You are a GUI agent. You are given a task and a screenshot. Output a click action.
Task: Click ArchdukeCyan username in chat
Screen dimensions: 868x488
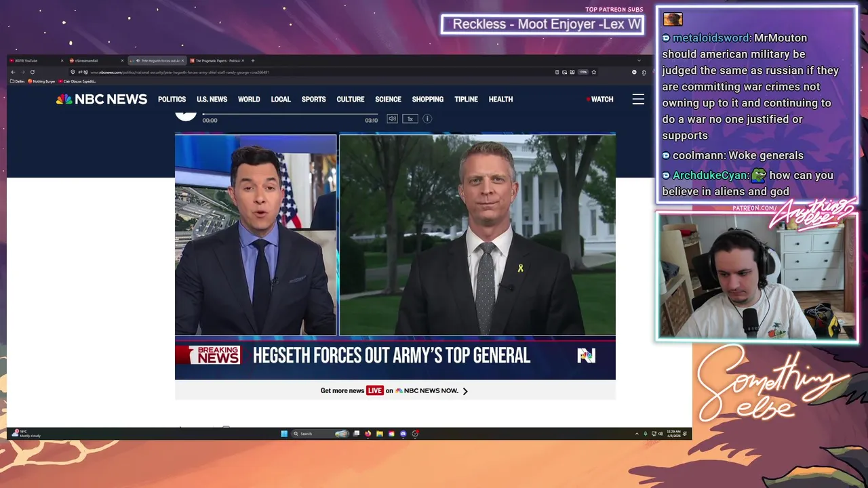[x=711, y=176]
